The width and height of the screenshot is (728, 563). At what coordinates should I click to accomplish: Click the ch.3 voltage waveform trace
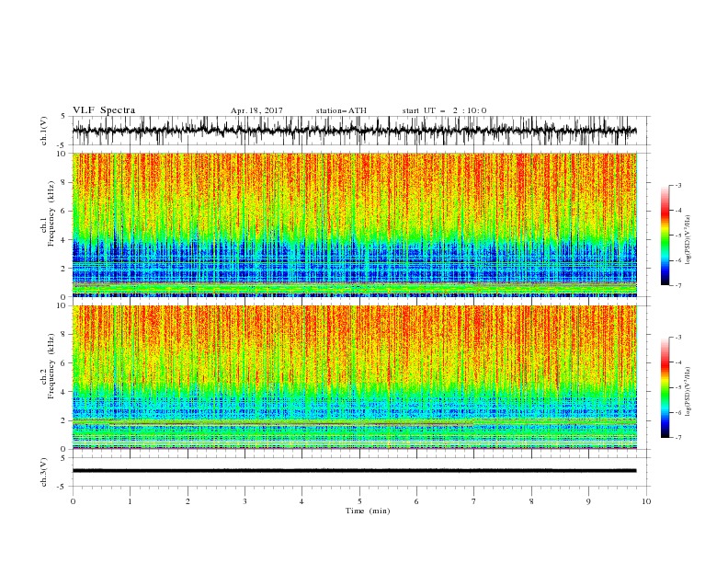point(354,471)
